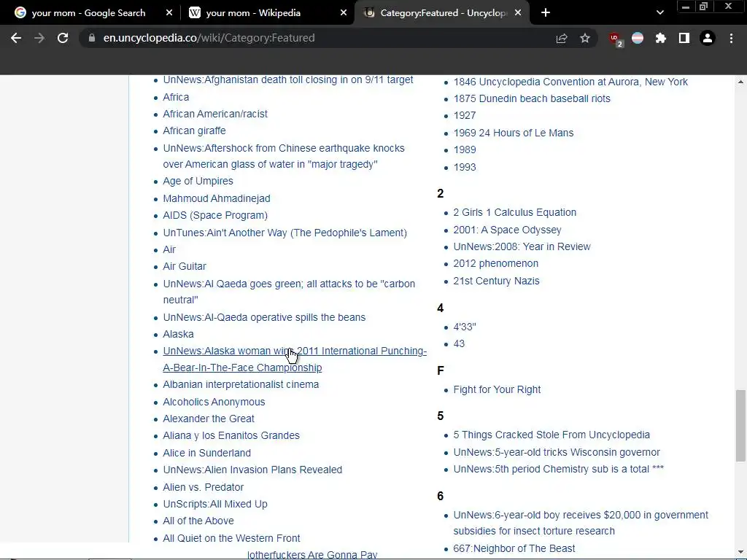Go back to the previous page
Image resolution: width=747 pixels, height=560 pixels.
point(16,38)
